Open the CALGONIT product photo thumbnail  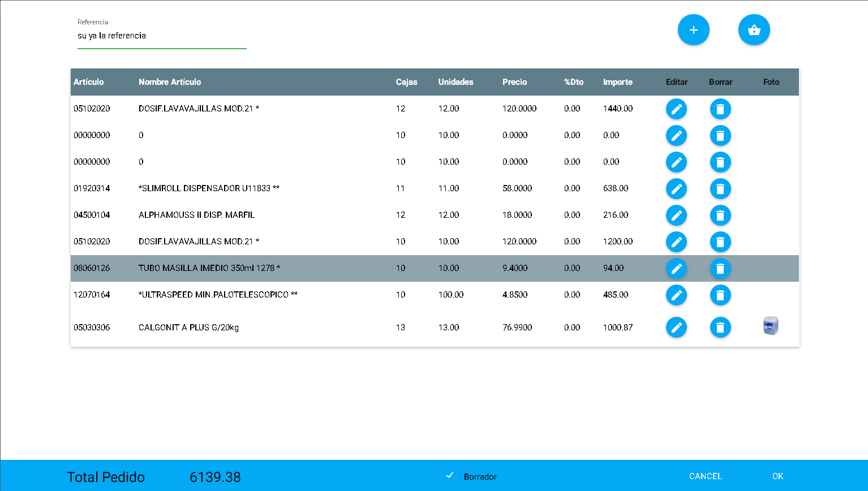point(771,326)
